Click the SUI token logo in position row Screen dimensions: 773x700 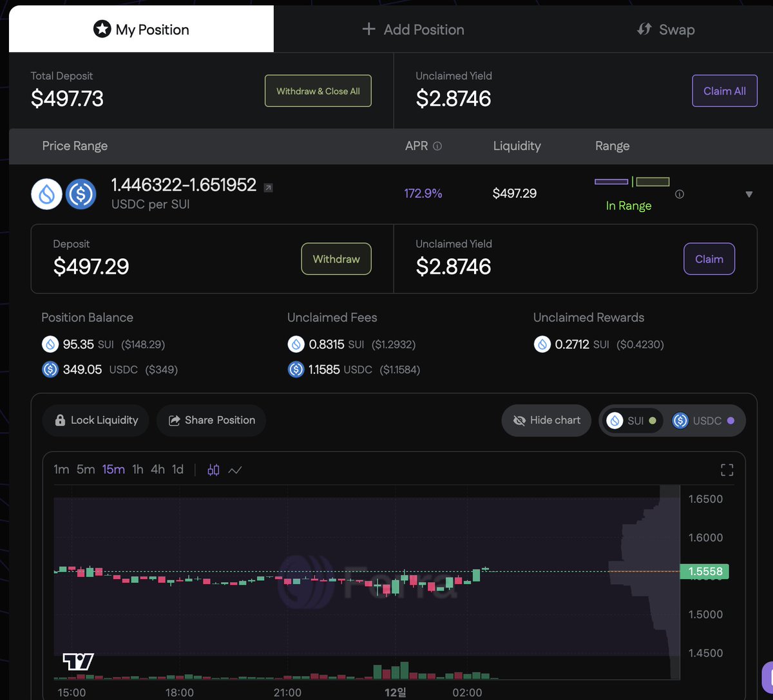(x=47, y=194)
